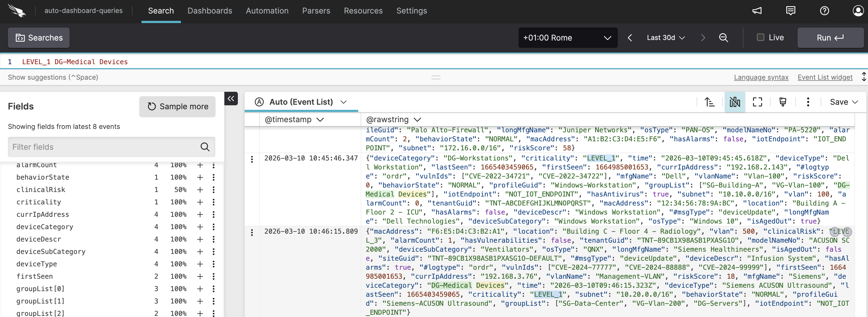
Task: Toggle the event histogram visibility
Action: [x=735, y=102]
